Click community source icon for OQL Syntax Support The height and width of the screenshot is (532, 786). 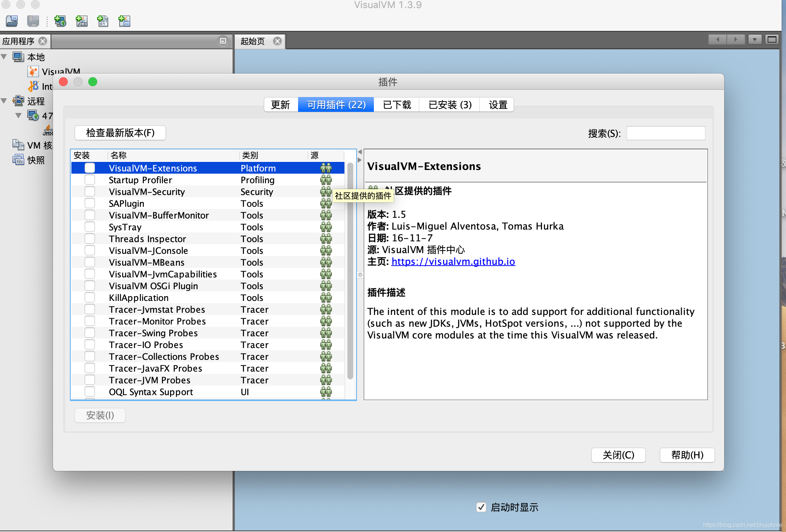[326, 392]
